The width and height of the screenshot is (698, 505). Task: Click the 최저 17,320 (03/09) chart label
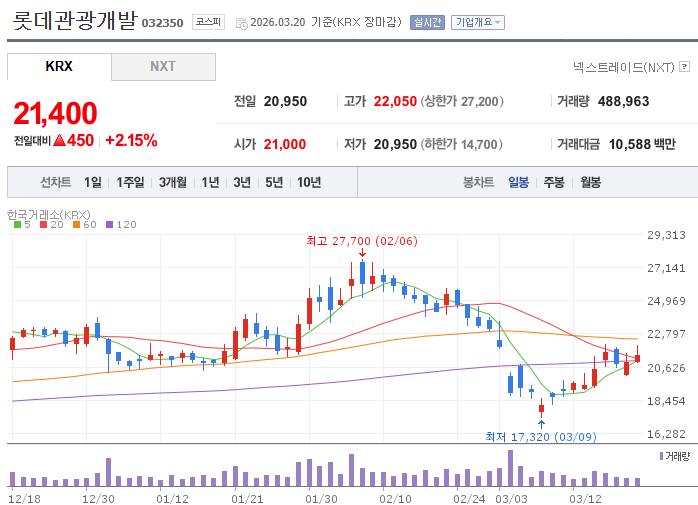coord(541,437)
